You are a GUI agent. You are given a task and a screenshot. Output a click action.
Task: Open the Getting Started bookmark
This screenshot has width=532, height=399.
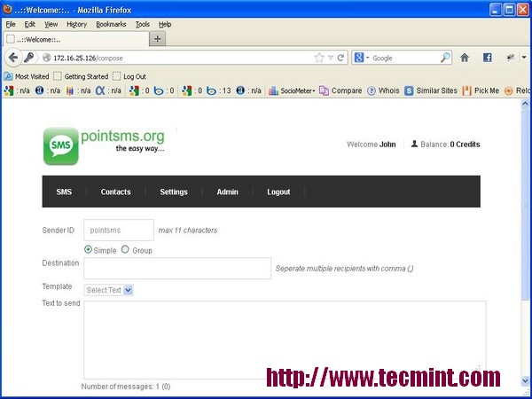click(81, 76)
